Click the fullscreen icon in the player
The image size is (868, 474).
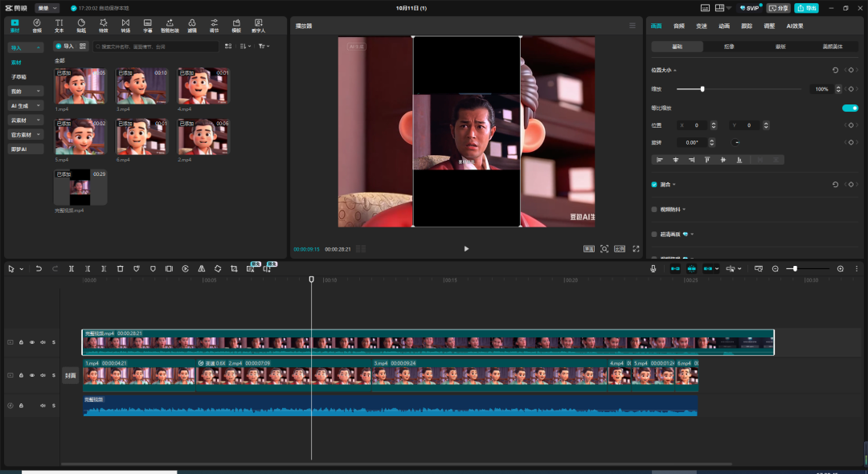[636, 249]
